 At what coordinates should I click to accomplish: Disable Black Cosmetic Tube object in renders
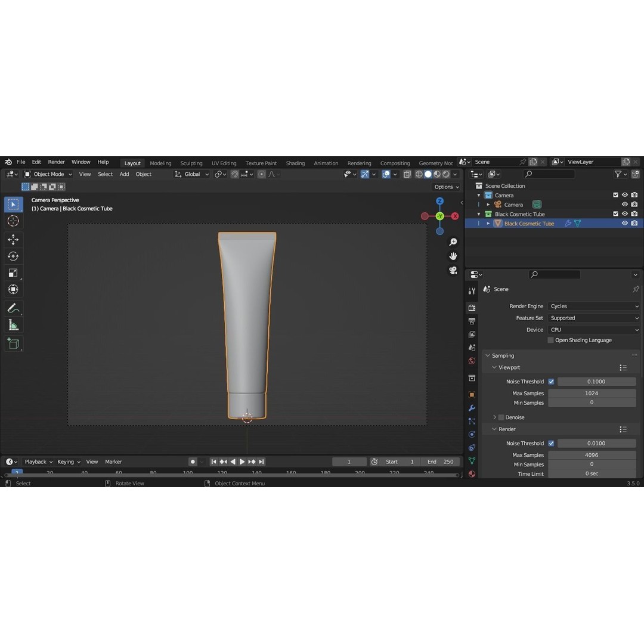[634, 224]
